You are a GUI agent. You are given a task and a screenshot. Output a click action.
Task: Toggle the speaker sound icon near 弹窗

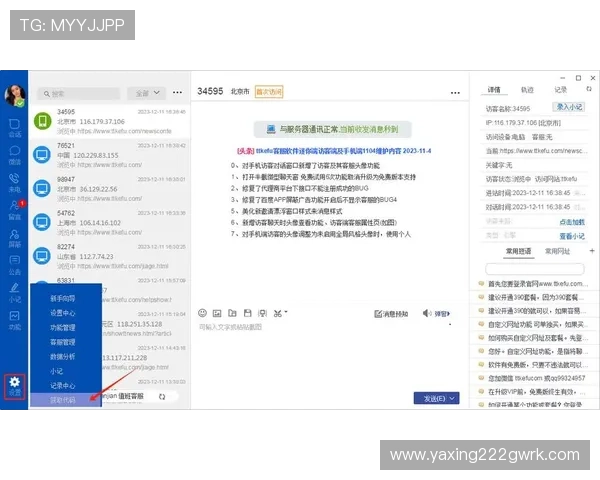tap(427, 313)
